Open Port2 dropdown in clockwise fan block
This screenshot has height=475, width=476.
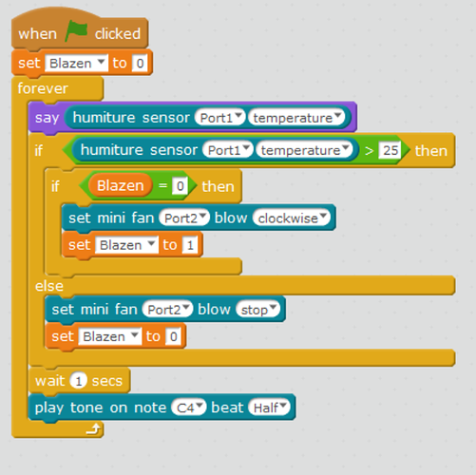point(184,218)
